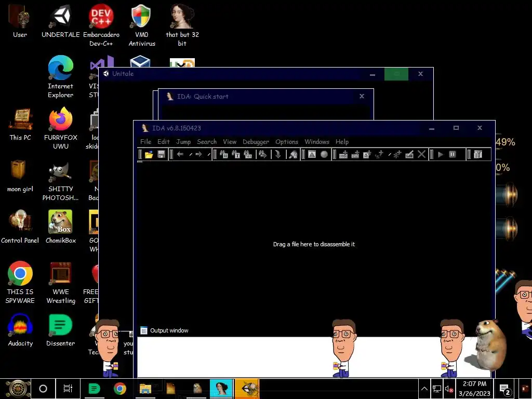Select the THIS IS SPYWARE Chrome icon
Viewport: 532px width, 399px height.
tap(20, 283)
